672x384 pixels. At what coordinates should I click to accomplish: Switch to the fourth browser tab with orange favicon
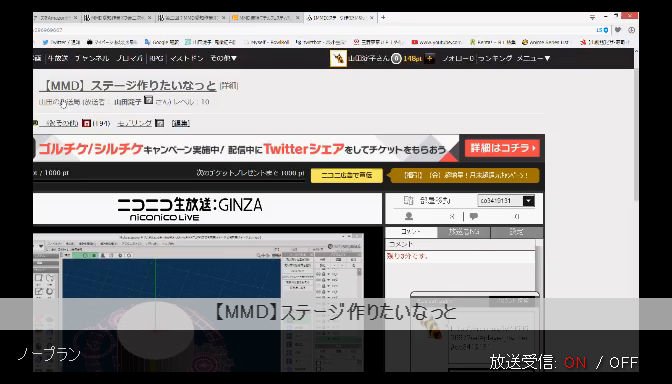[x=266, y=18]
